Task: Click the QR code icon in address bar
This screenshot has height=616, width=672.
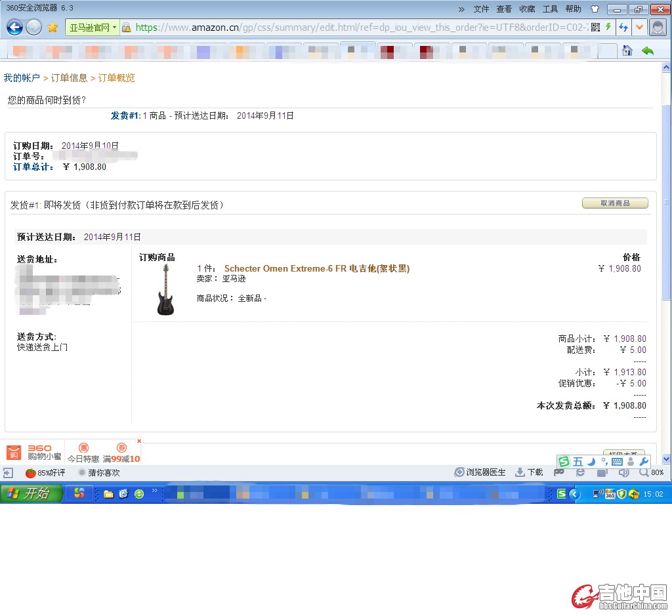Action: tap(596, 28)
